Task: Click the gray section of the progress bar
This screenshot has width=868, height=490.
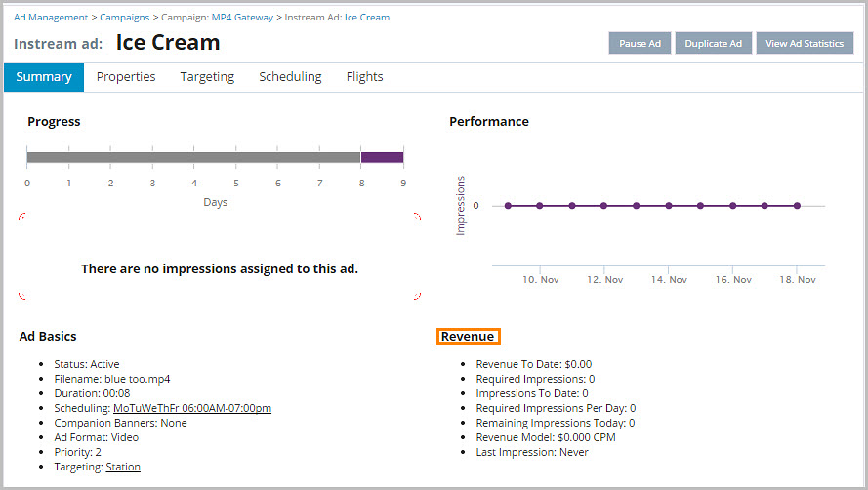Action: point(193,157)
